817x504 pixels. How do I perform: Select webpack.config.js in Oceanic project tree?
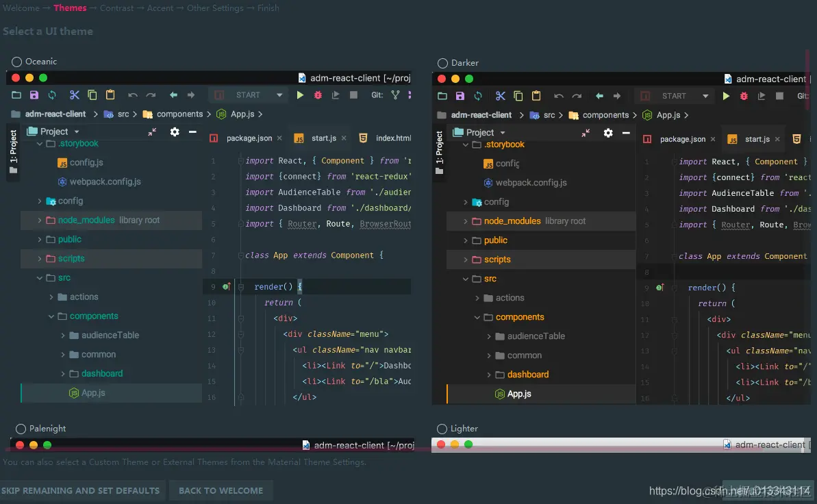tap(105, 182)
